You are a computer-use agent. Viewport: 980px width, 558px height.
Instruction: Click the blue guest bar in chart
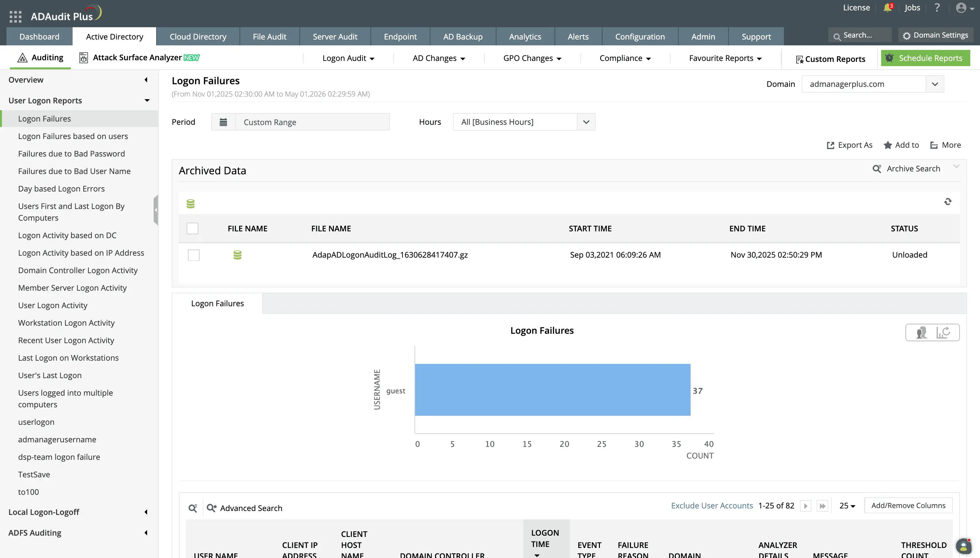point(553,390)
